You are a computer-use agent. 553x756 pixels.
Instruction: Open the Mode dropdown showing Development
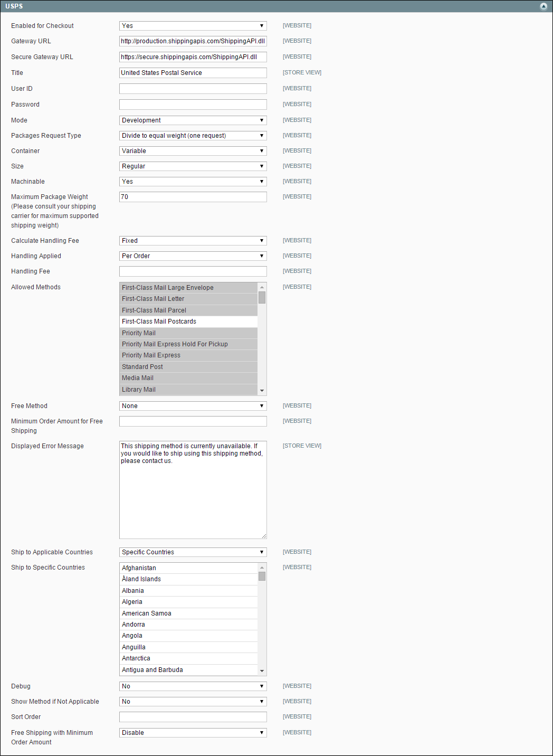pyautogui.click(x=193, y=120)
